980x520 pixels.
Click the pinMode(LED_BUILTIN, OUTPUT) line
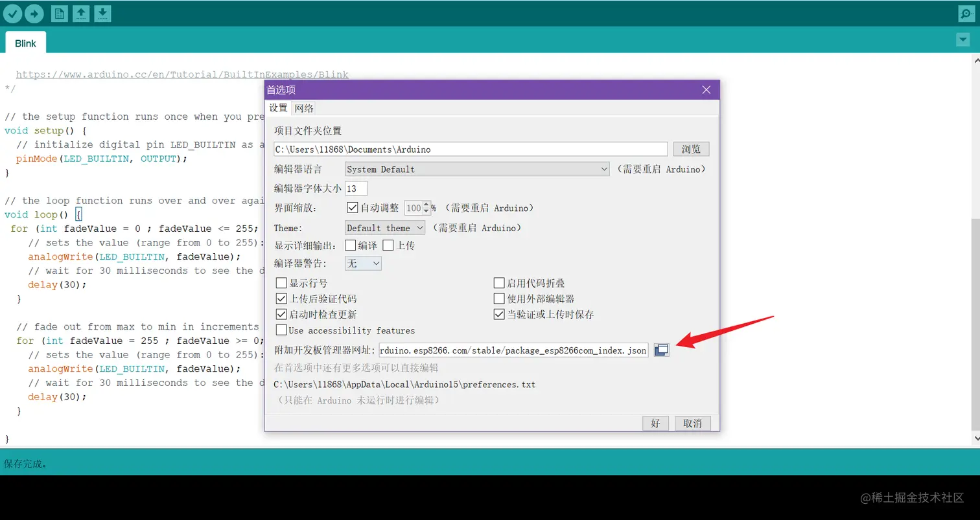tap(101, 159)
